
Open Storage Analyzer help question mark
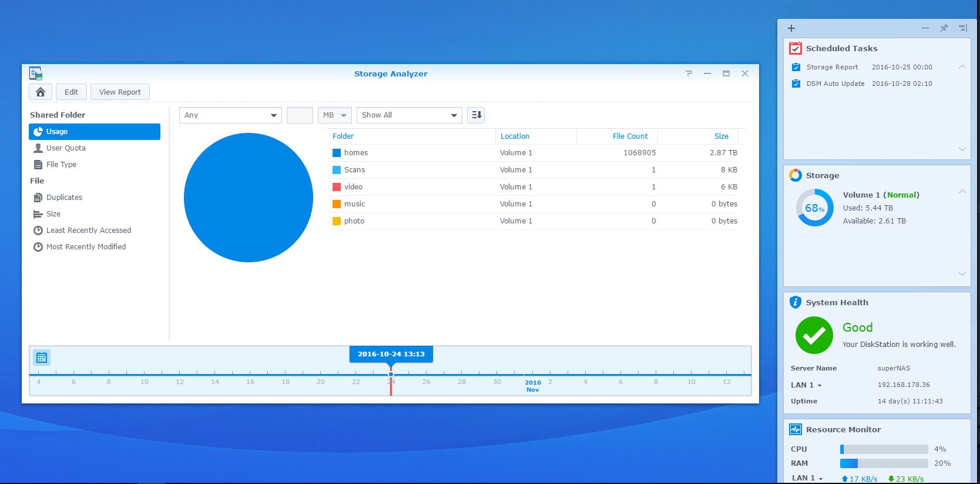[x=689, y=74]
